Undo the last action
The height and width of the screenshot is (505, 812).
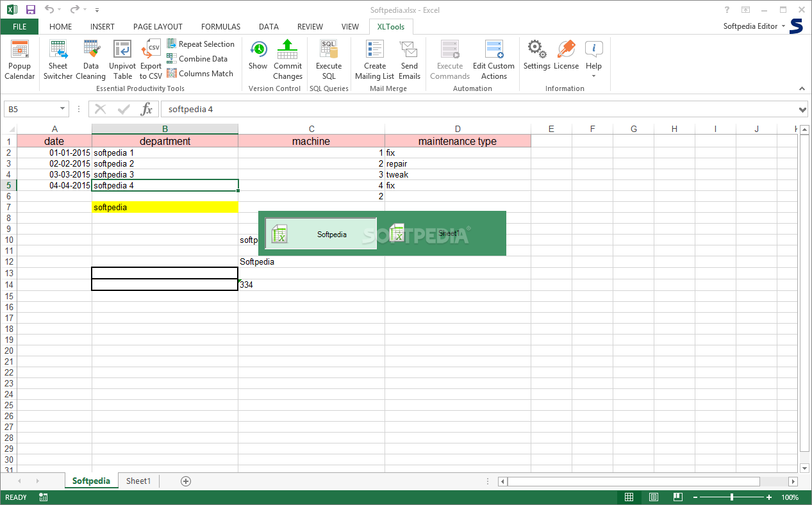click(x=49, y=10)
